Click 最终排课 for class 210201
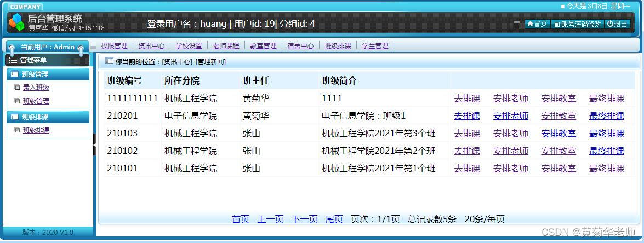This screenshot has width=644, height=243. 607,116
